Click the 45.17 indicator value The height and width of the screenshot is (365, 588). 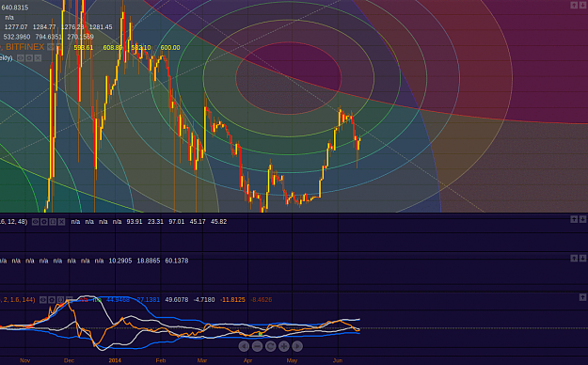(x=198, y=222)
